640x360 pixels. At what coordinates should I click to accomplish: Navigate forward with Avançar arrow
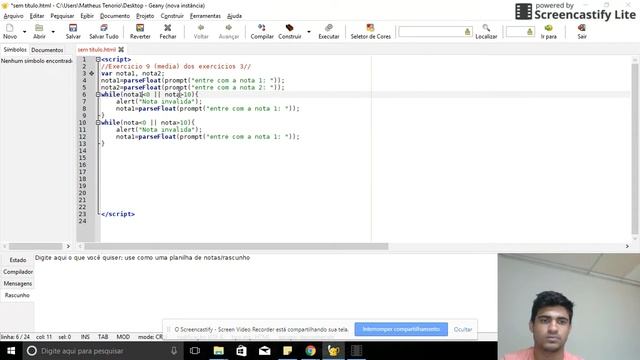(229, 31)
